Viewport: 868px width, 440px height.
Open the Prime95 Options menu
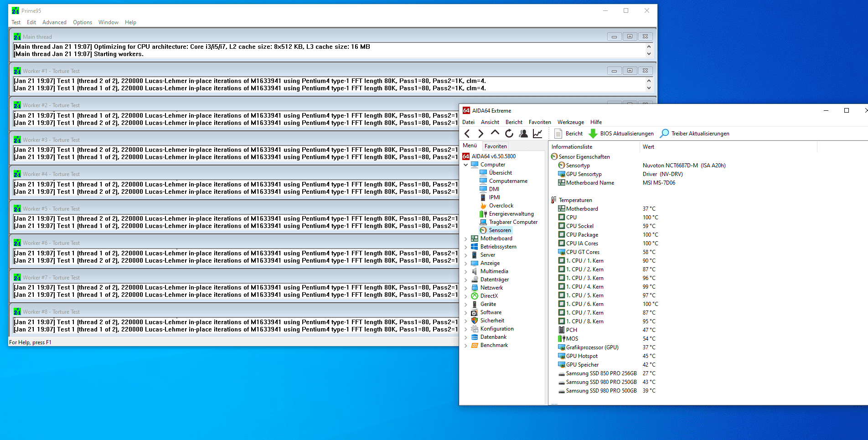click(83, 22)
